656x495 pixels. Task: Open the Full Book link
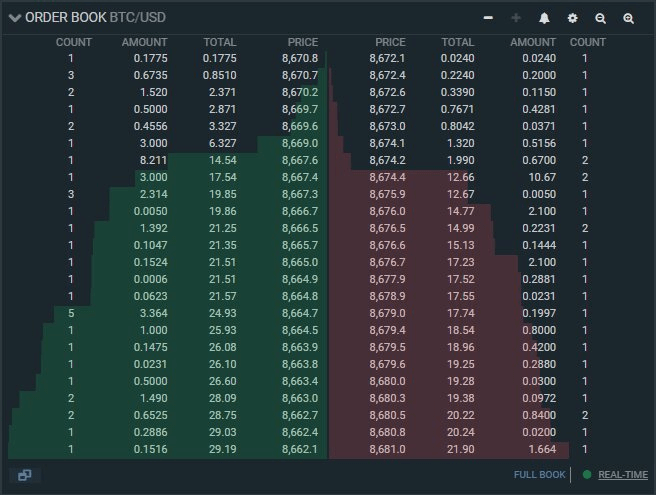pyautogui.click(x=539, y=475)
